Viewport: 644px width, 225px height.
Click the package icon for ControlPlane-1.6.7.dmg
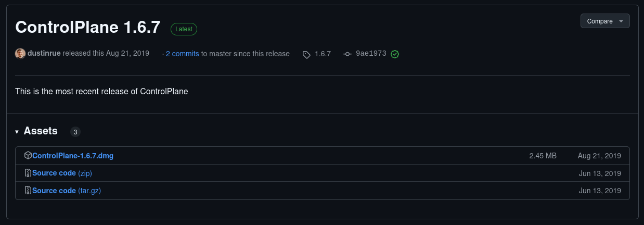click(x=28, y=156)
